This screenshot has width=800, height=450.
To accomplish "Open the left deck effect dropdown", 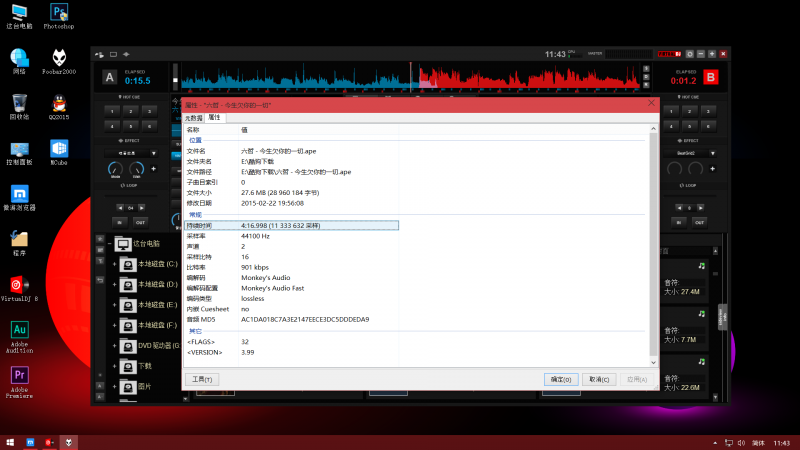I will point(130,153).
